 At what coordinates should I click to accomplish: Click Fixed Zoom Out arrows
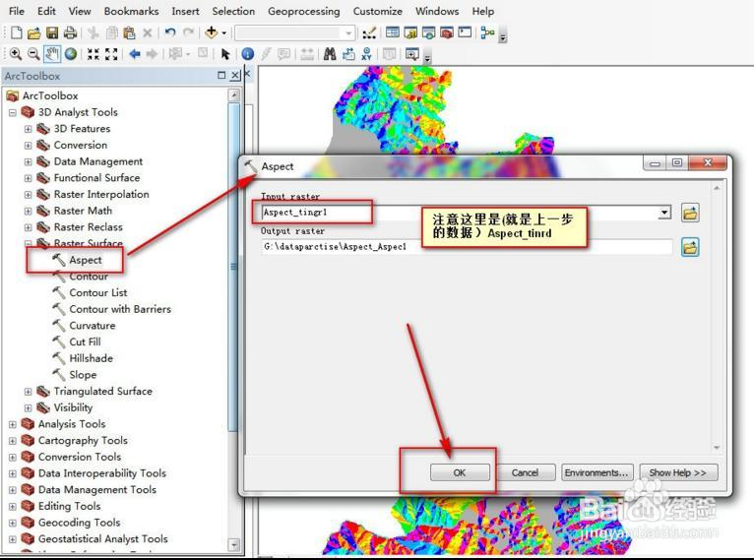[x=111, y=54]
